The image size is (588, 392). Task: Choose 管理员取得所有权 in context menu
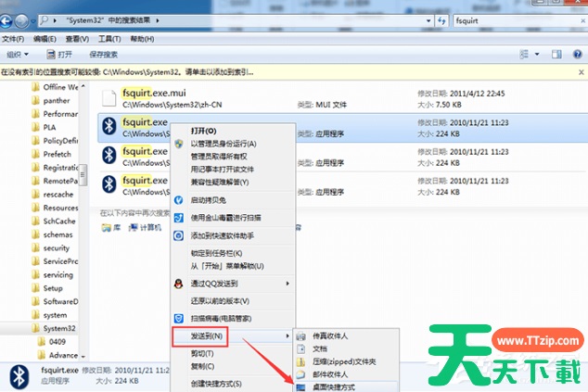click(219, 157)
